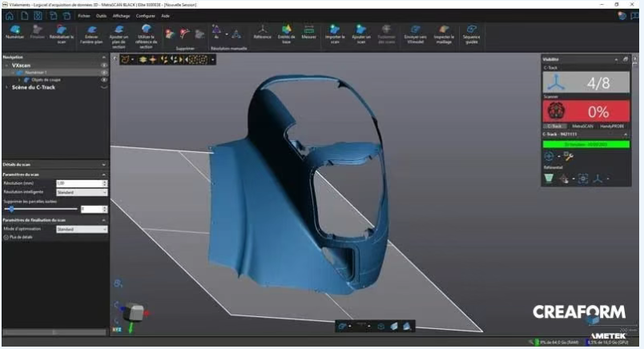
Task: Click the Résolution manuelle triangle icon
Action: click(216, 31)
